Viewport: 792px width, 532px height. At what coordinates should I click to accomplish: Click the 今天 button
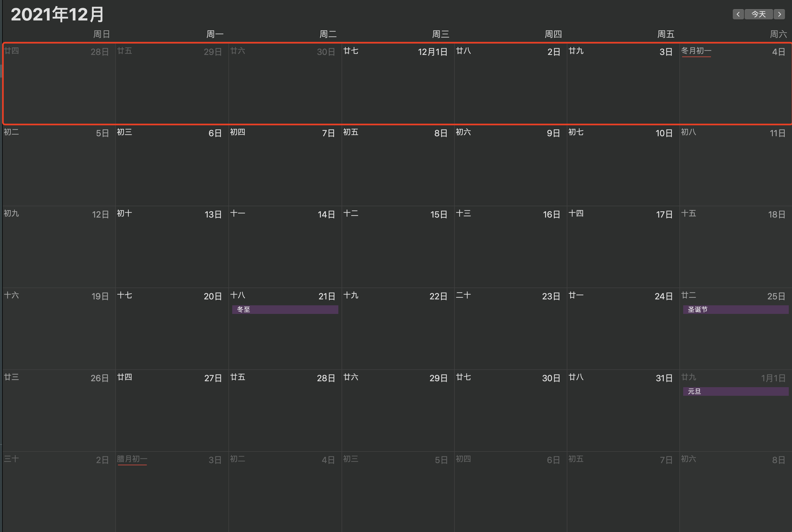[x=759, y=14]
